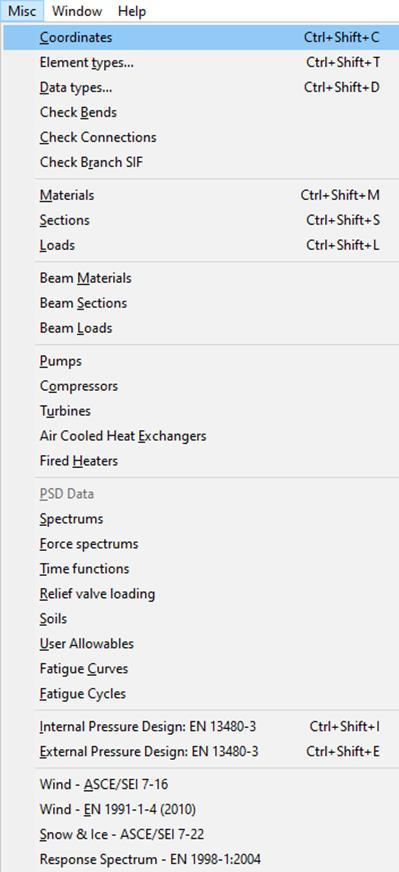Image resolution: width=399 pixels, height=872 pixels.
Task: Open Sections from the menu
Action: tap(201, 220)
